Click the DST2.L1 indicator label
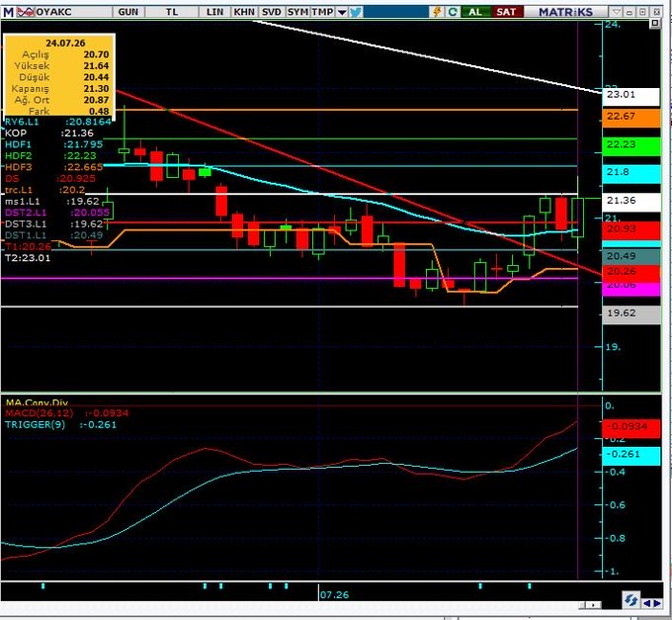Image resolution: width=672 pixels, height=620 pixels. (26, 213)
